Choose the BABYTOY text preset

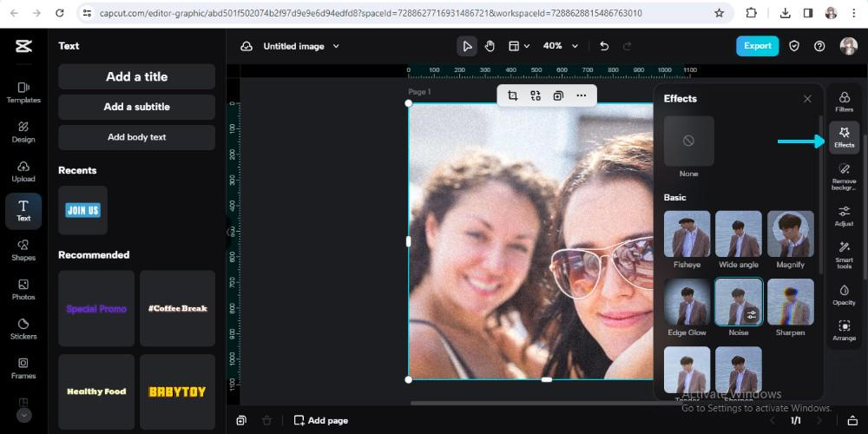tap(177, 392)
